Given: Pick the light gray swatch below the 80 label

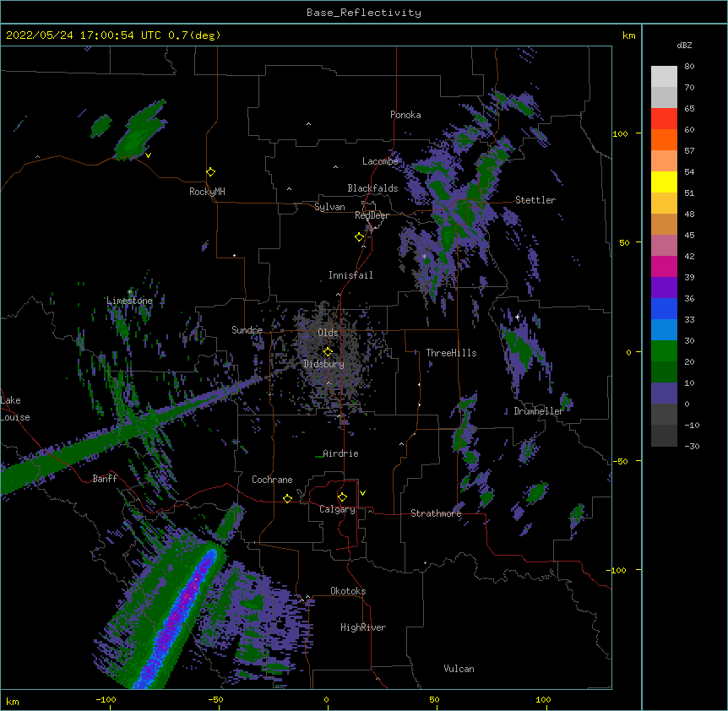Looking at the screenshot, I should click(664, 77).
